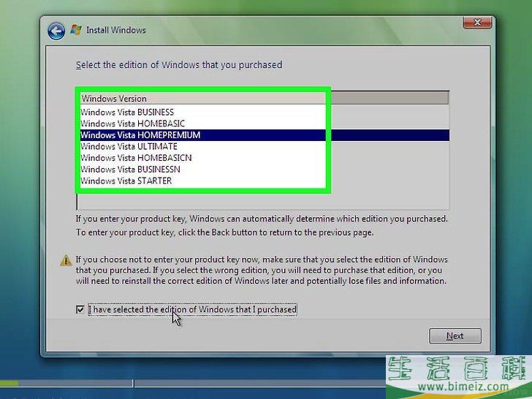Toggle 'I have selected the edition' checkbox
This screenshot has height=399, width=532.
80,309
